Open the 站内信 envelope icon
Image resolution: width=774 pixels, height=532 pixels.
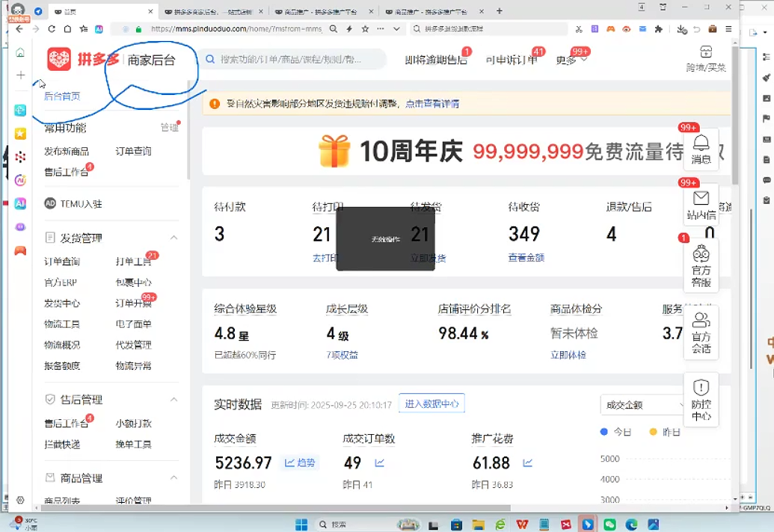pos(701,199)
